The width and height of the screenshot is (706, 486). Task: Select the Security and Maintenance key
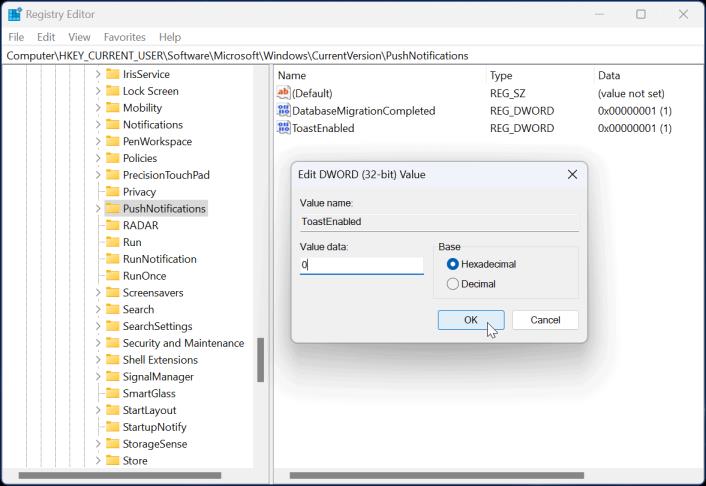tap(183, 343)
